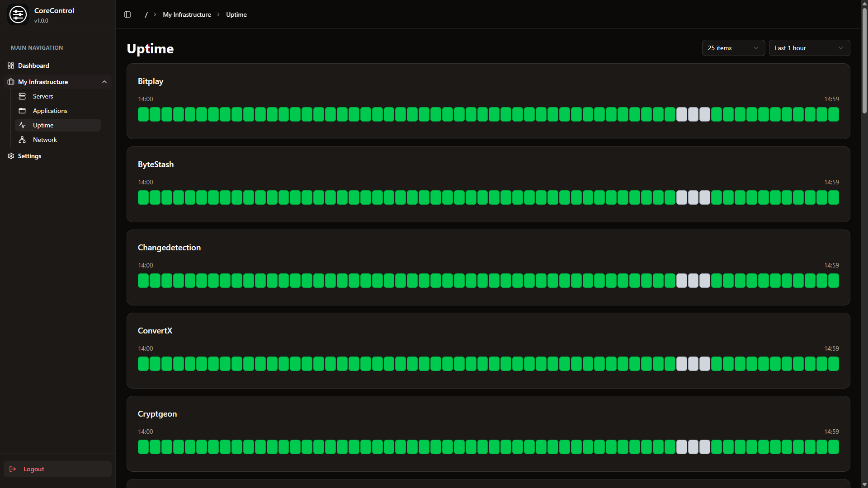Image resolution: width=868 pixels, height=488 pixels.
Task: Click the first green block in Cryptgeon's timeline
Action: (x=143, y=447)
